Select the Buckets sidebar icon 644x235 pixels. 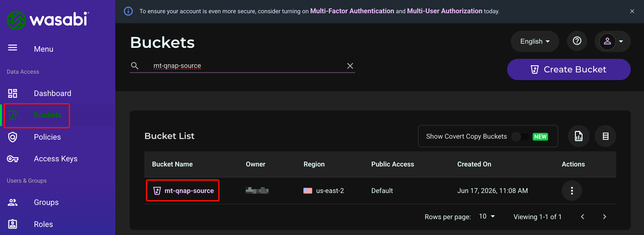[13, 115]
